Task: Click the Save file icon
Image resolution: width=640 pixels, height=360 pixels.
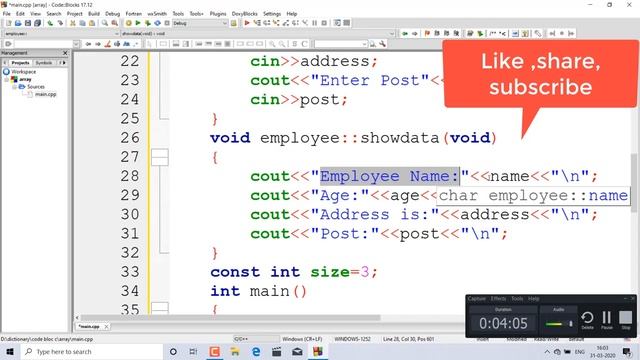Action: coord(28,23)
